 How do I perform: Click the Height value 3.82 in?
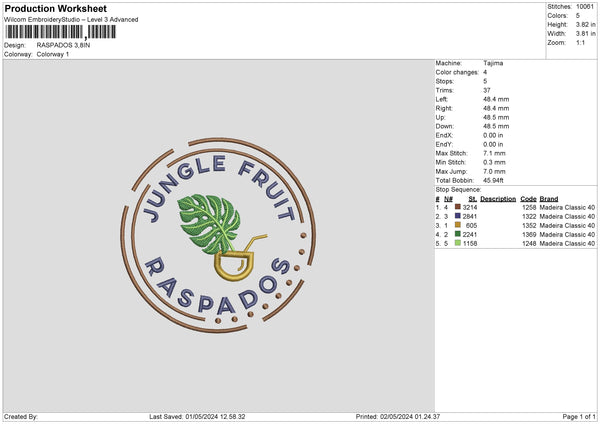(586, 24)
